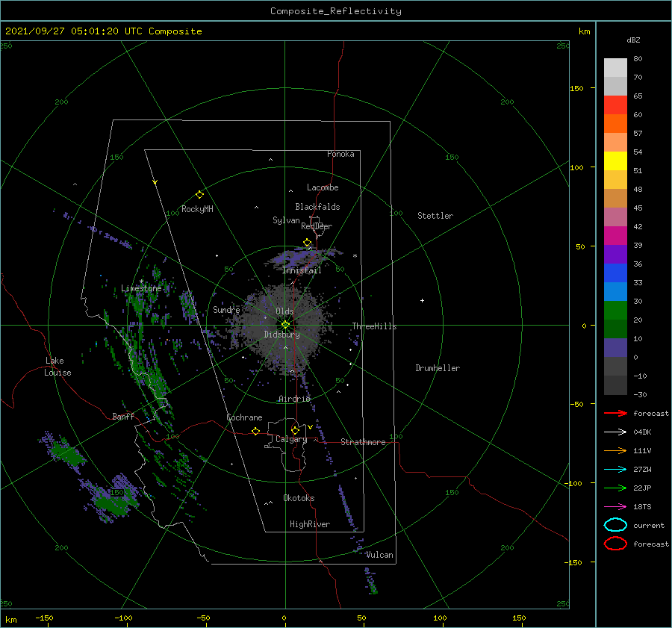Click the yellow diamond marker below Cochrane
Screen dimensions: 672x628
(255, 431)
